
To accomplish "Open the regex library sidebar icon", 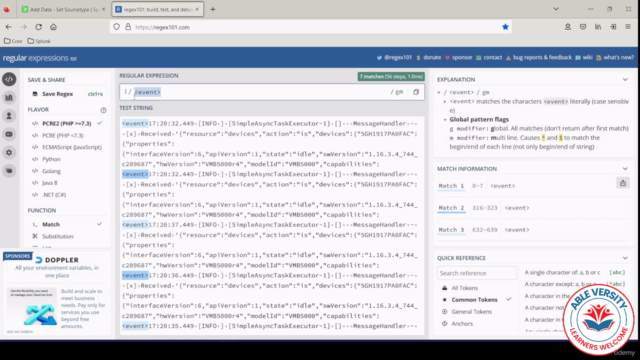I will [9, 98].
